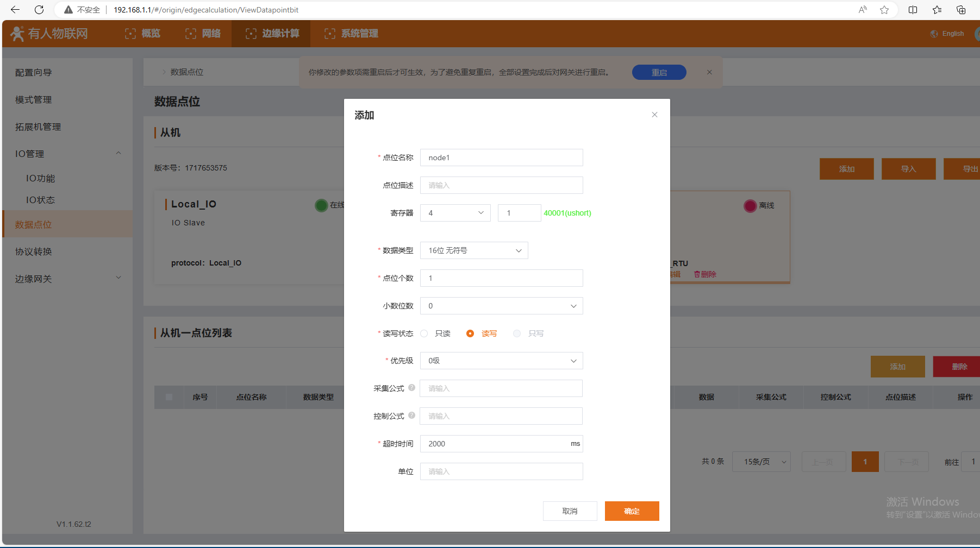Click the help icon beside 控制公式

click(x=411, y=415)
